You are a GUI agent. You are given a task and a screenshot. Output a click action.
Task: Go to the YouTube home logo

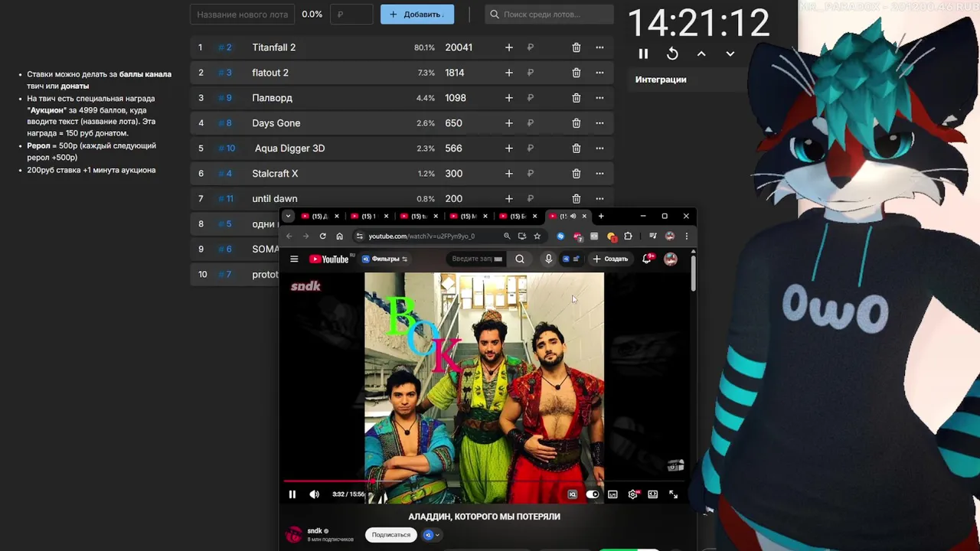(x=329, y=259)
